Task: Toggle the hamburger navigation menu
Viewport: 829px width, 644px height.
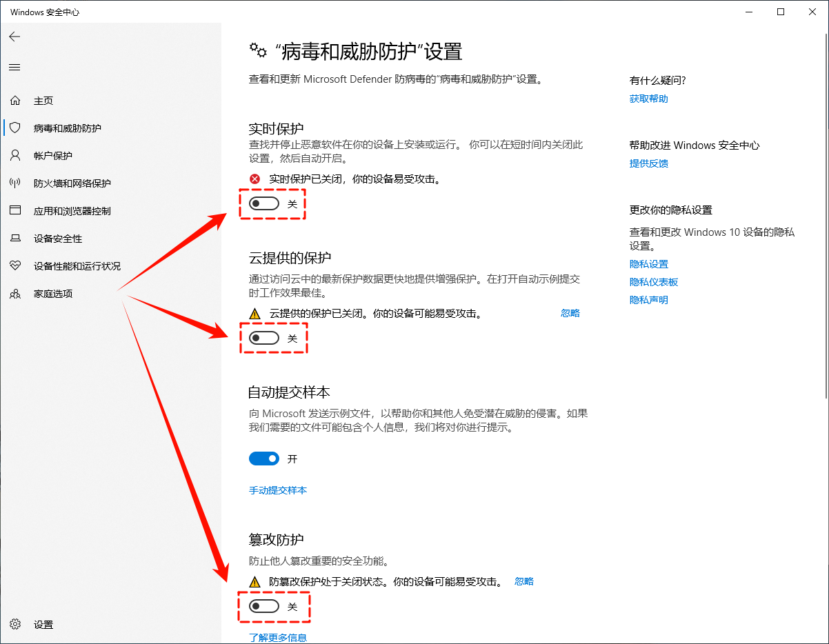Action: (14, 67)
